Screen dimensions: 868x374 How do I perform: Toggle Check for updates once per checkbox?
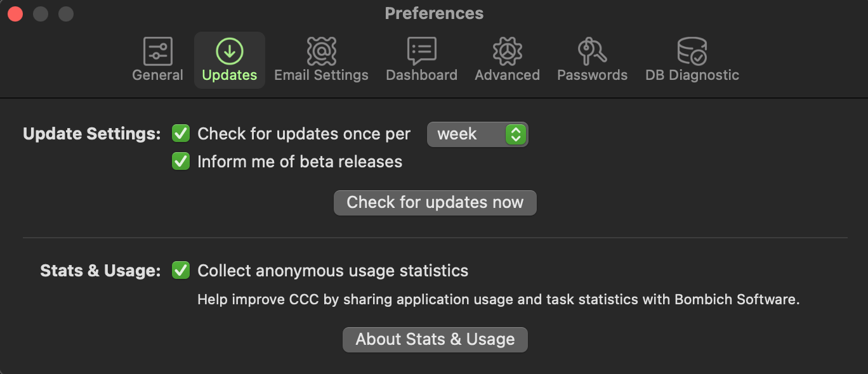(x=181, y=134)
